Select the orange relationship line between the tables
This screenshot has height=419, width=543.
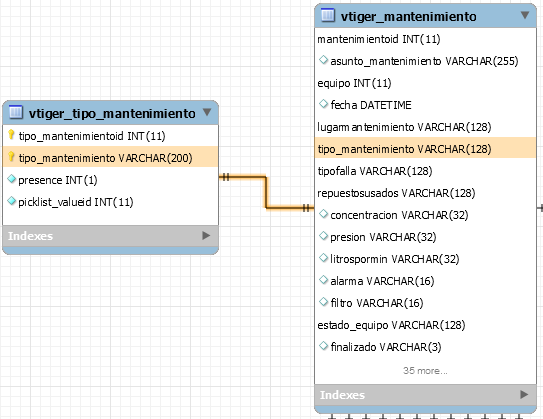point(266,193)
